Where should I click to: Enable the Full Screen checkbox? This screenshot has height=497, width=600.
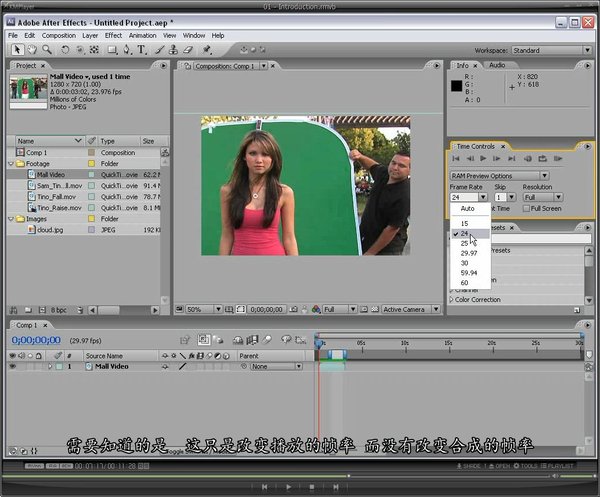pos(526,208)
